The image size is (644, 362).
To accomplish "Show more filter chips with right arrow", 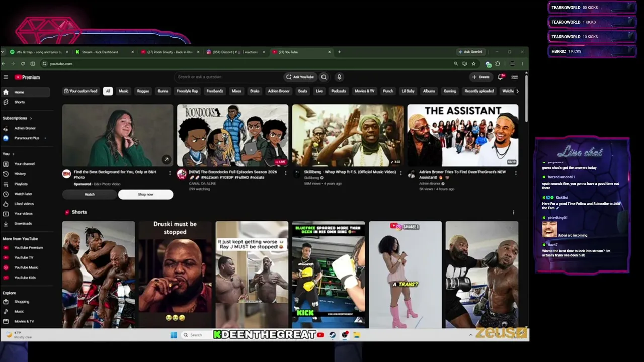I will coord(517,91).
